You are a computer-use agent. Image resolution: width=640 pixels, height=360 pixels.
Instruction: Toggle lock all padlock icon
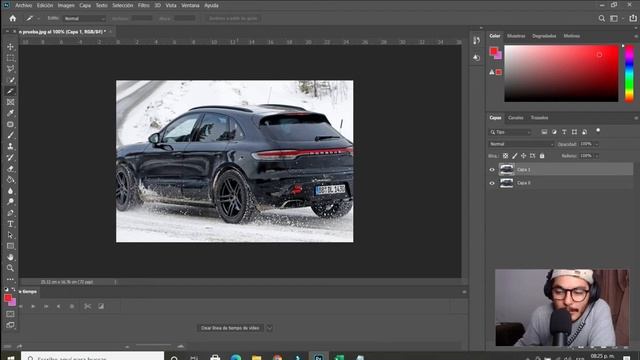[x=542, y=156]
